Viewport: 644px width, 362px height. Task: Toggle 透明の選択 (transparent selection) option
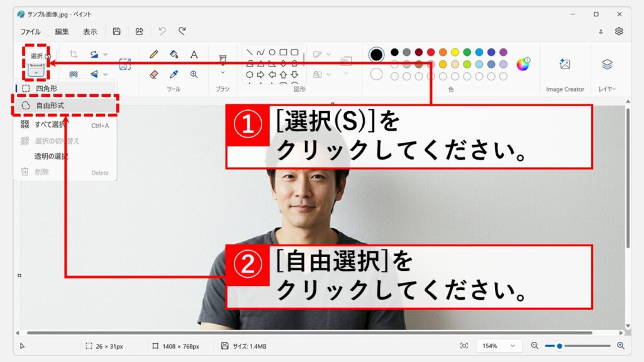click(x=52, y=156)
